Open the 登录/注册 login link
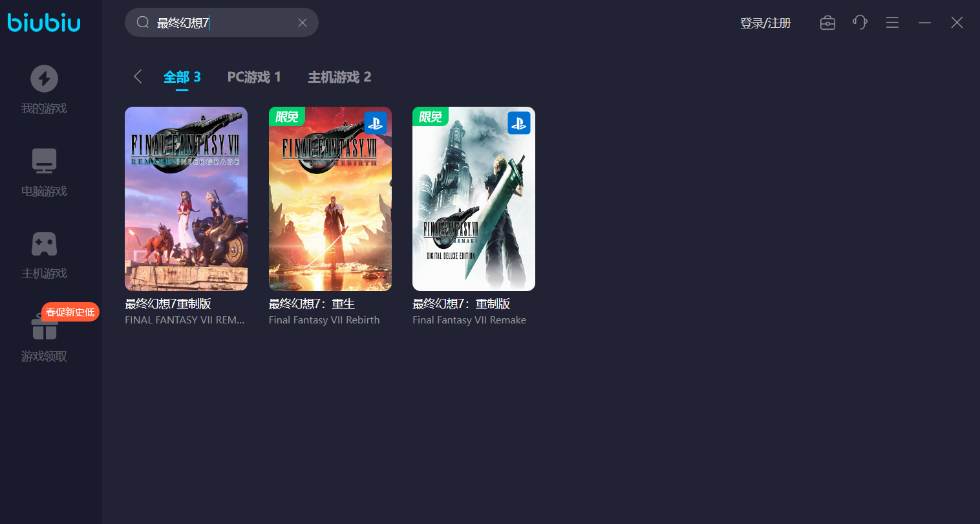Screen dimensions: 980x524 [x=765, y=23]
